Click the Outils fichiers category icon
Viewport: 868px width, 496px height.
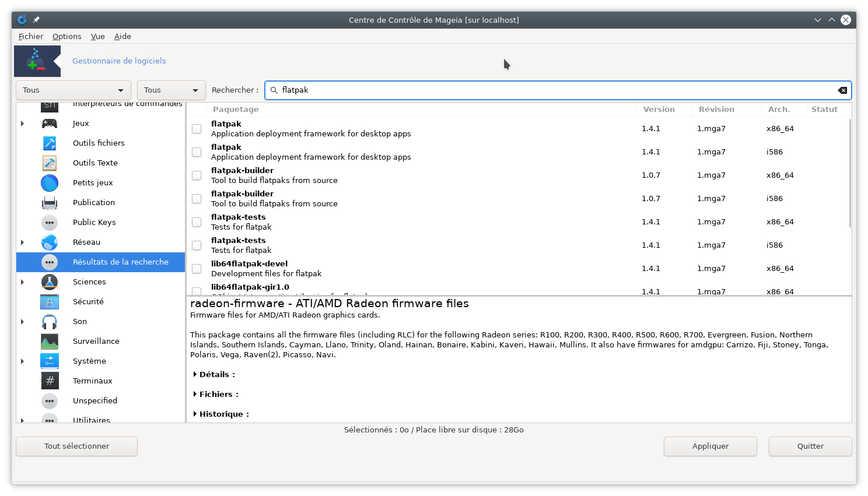tap(50, 143)
